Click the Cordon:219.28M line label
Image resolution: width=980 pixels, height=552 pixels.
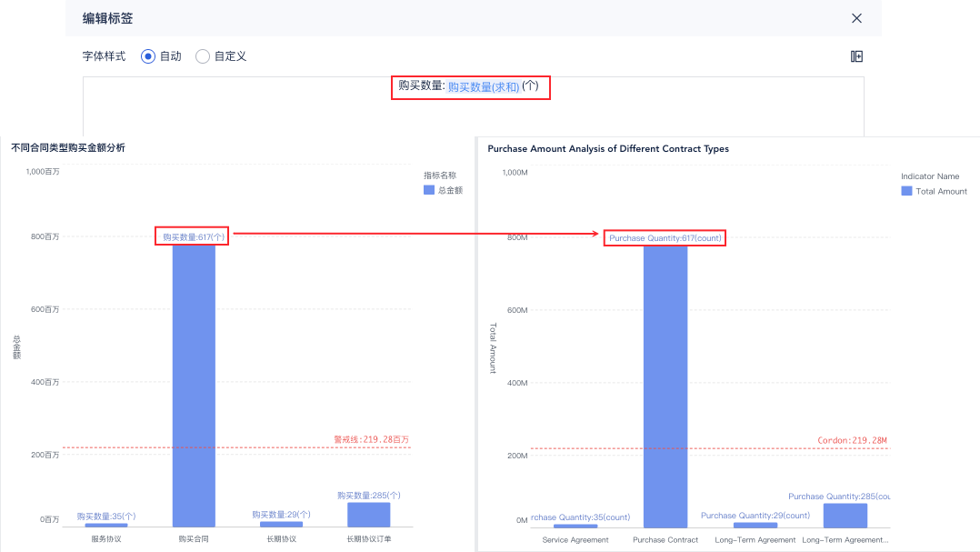852,440
